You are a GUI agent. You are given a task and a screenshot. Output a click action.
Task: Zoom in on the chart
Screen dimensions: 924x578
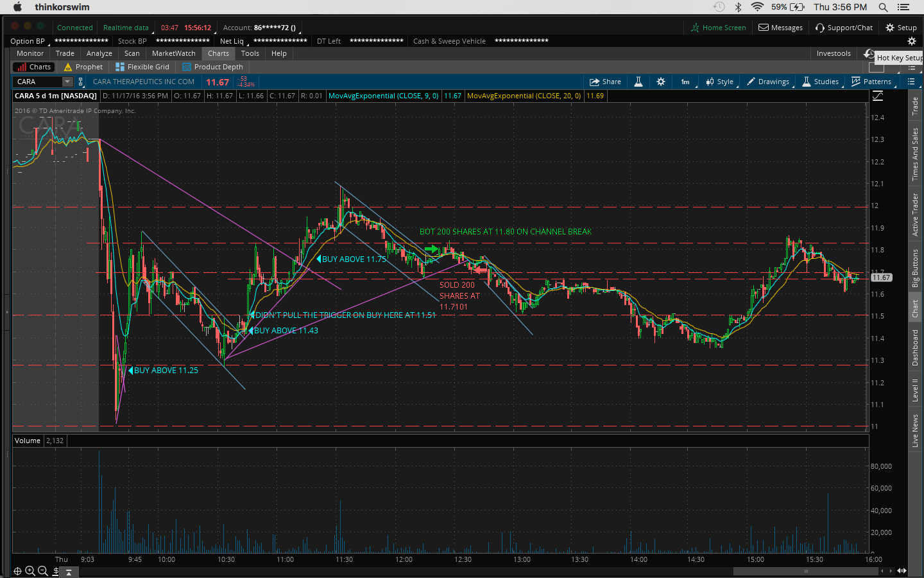[30, 571]
